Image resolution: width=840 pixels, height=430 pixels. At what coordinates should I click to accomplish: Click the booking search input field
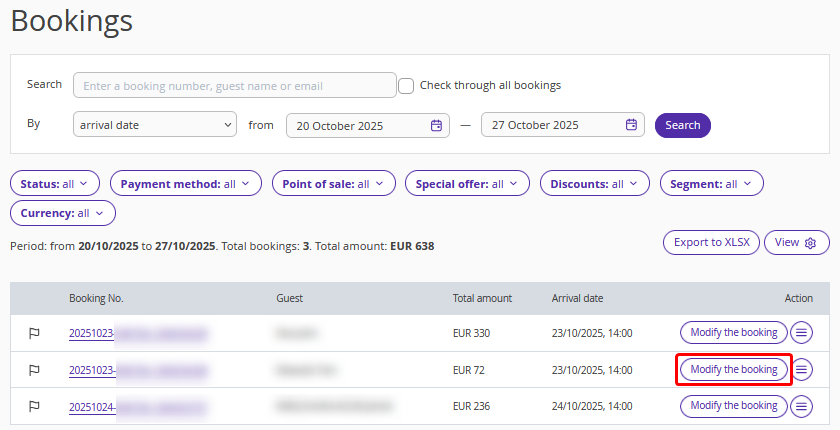[235, 86]
